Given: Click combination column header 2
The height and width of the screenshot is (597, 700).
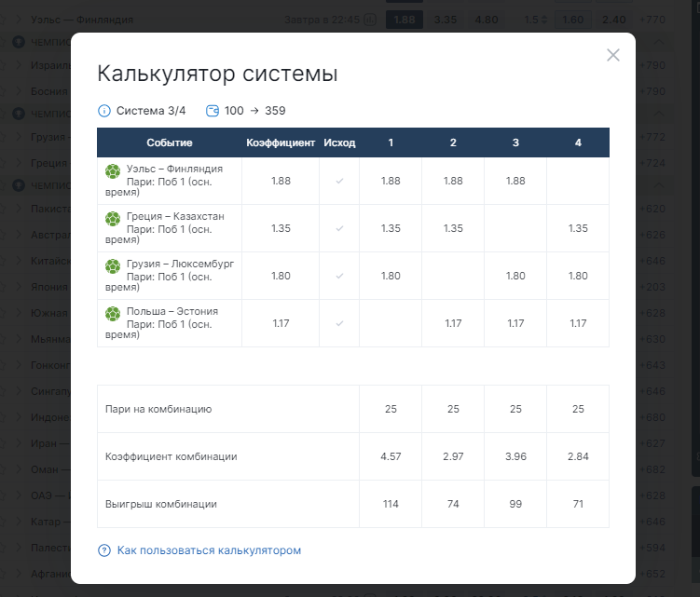Looking at the screenshot, I should [453, 142].
